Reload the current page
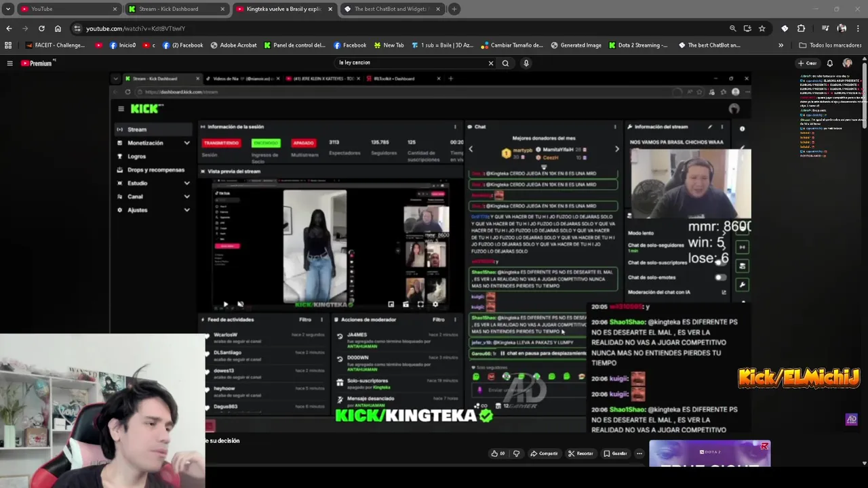Screen dimensions: 868x488 pos(41,28)
